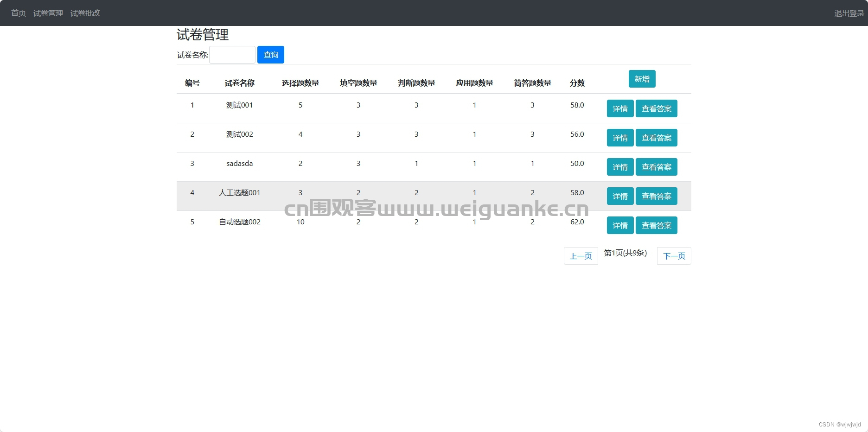Click the 试卷名称 column header
The height and width of the screenshot is (432, 868).
[x=240, y=83]
